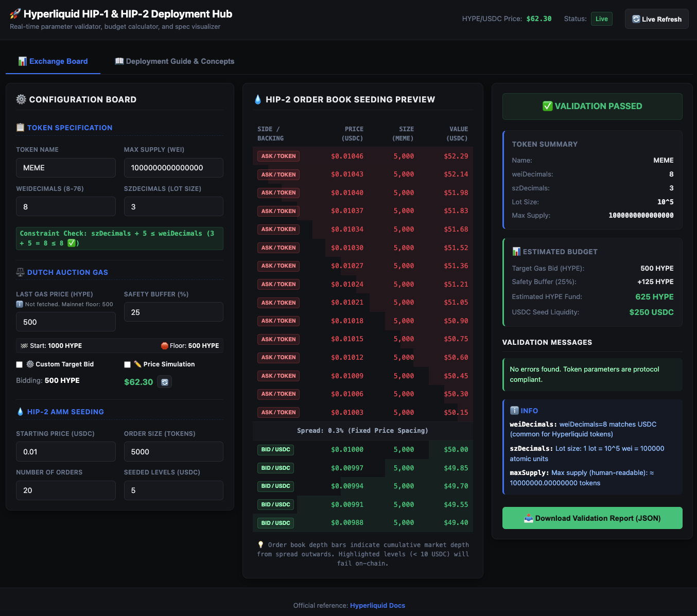
Task: Click the Order Size (Tokens) input
Action: click(173, 451)
